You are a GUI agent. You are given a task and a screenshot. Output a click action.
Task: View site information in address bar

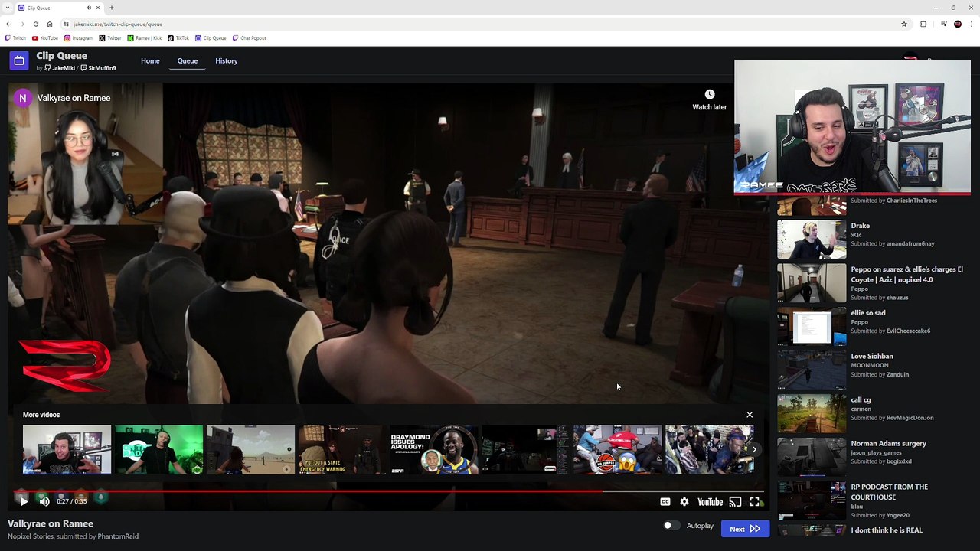(x=66, y=24)
